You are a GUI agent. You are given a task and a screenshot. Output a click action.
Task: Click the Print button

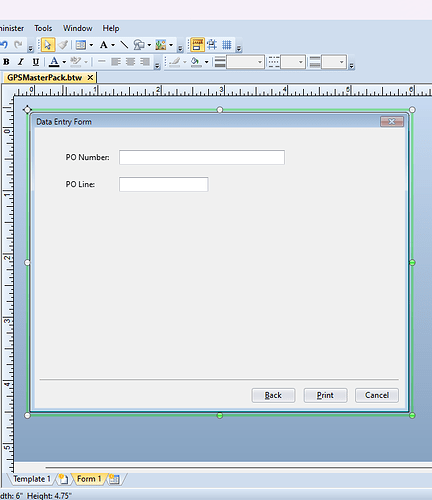(325, 395)
